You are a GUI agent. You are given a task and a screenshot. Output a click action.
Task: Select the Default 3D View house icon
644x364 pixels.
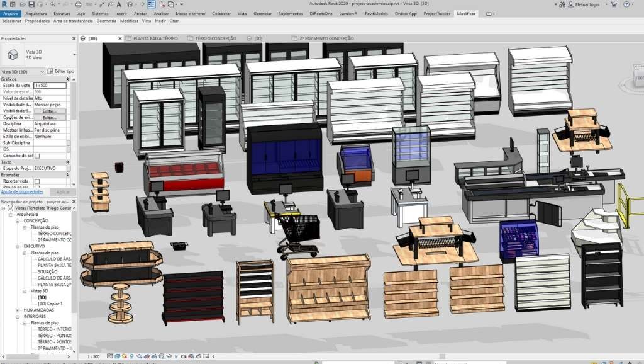pyautogui.click(x=129, y=3)
